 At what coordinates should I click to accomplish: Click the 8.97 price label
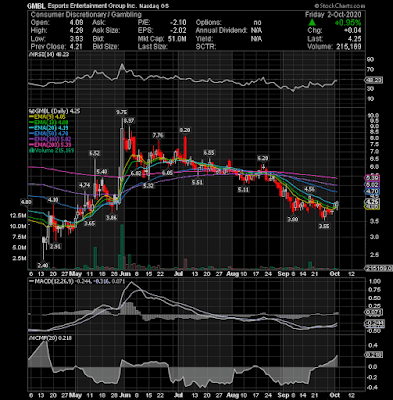tap(129, 120)
